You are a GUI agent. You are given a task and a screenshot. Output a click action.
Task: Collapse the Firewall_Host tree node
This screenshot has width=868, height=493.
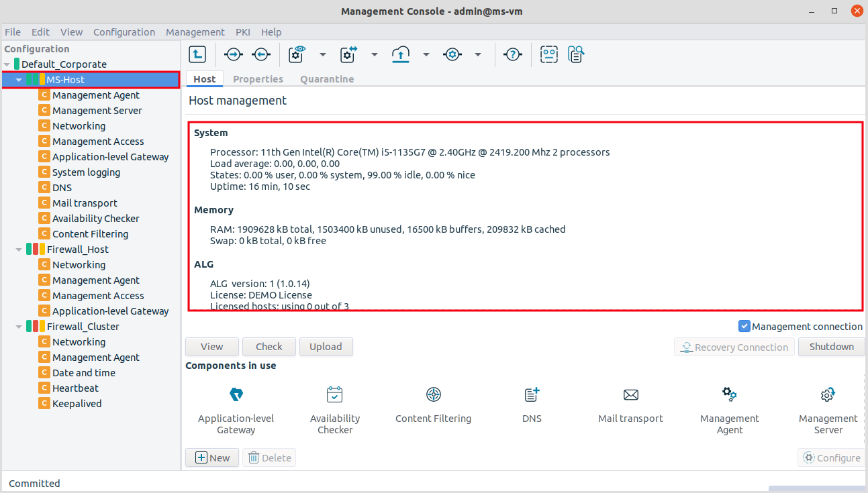pos(19,249)
